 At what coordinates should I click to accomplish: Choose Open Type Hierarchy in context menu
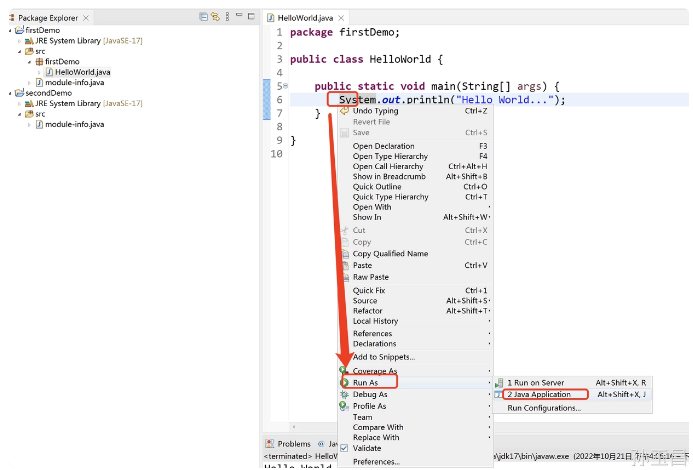coord(415,156)
